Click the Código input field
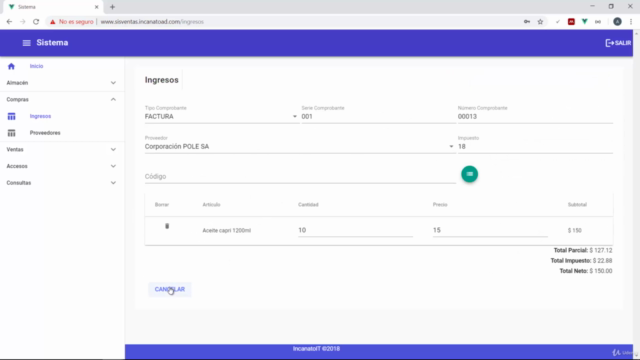Viewport: 640px width, 360px height. 300,176
